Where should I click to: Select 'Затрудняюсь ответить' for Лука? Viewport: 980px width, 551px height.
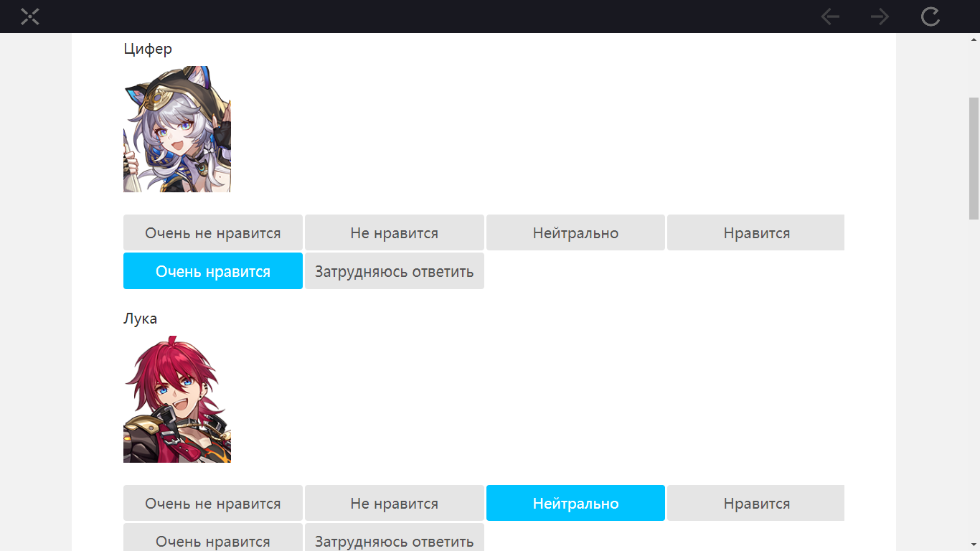pos(395,538)
